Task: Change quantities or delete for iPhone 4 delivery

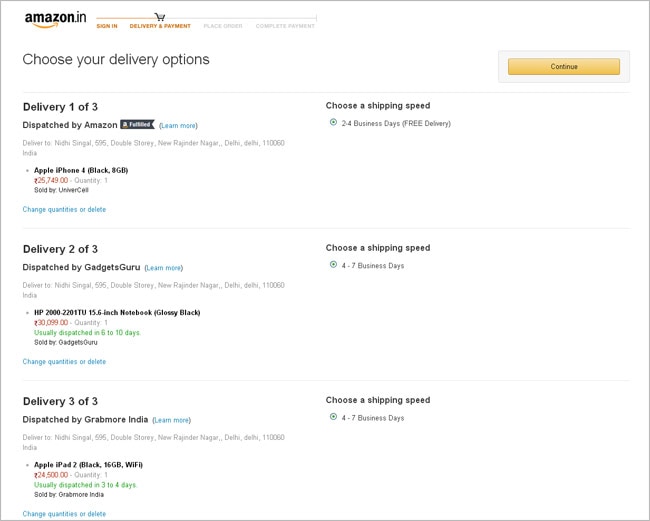Action: [64, 209]
